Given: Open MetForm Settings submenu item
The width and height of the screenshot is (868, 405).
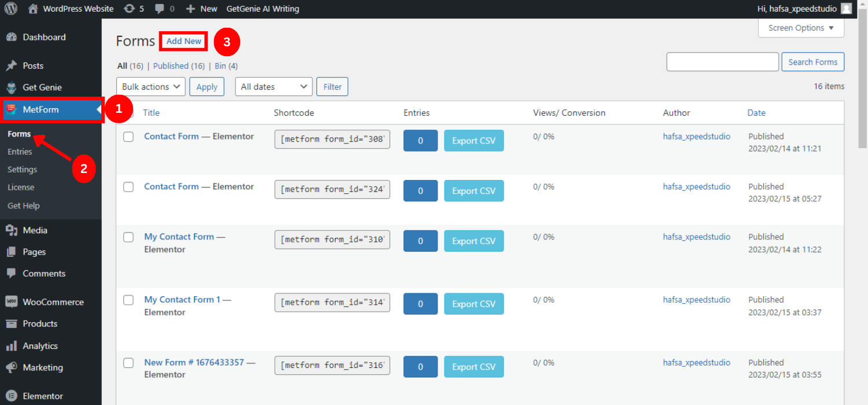Looking at the screenshot, I should coord(22,170).
